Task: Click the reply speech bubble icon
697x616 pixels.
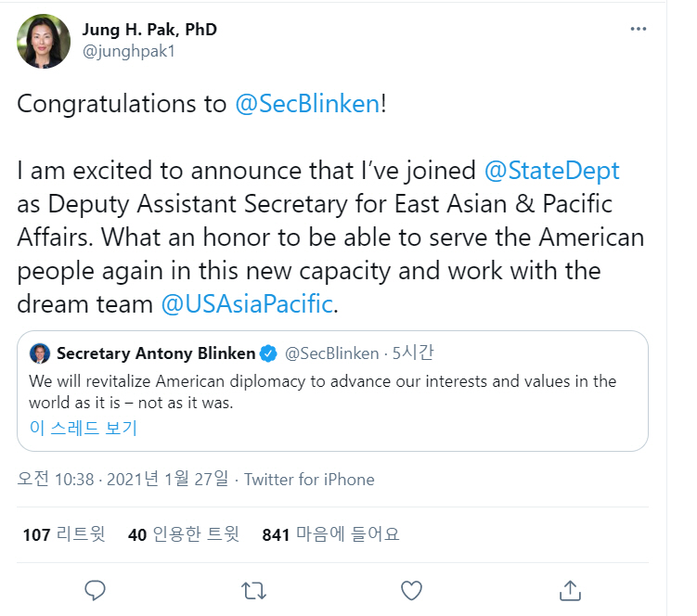Action: [96, 589]
